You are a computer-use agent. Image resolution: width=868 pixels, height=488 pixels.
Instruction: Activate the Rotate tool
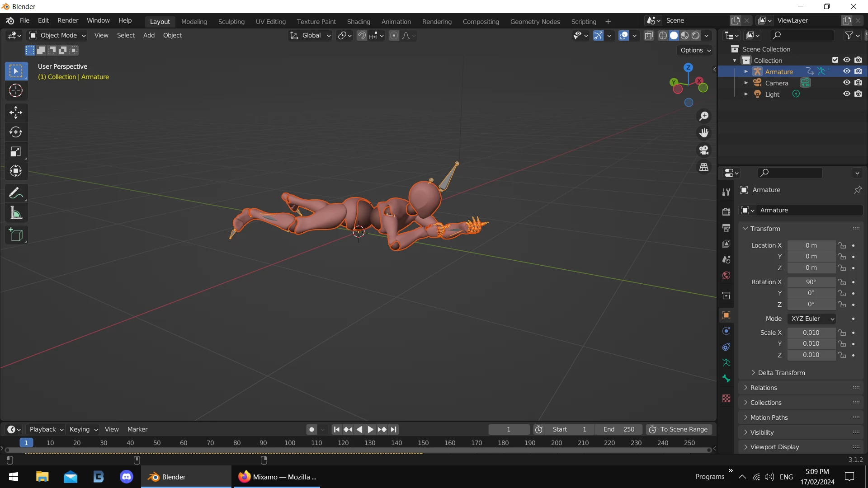[16, 132]
